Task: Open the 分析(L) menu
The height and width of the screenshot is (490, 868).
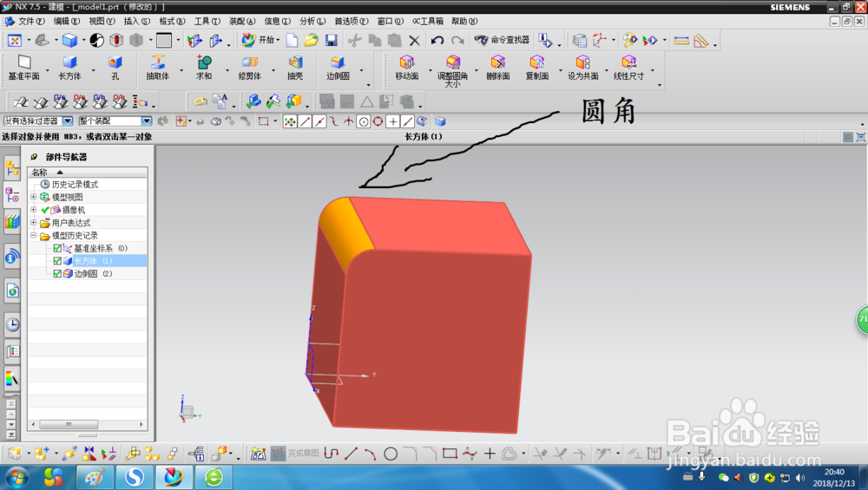Action: click(312, 21)
